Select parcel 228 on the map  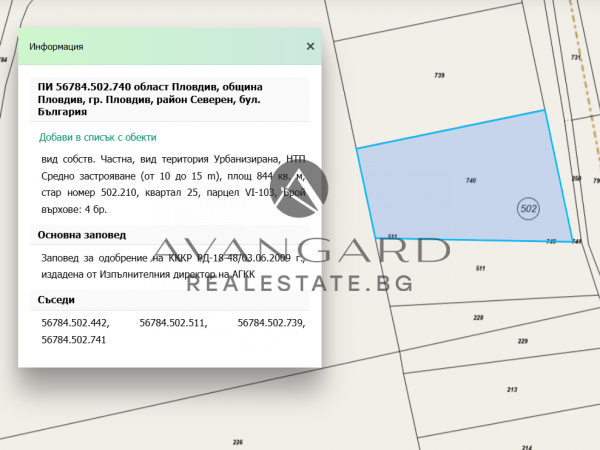(478, 317)
